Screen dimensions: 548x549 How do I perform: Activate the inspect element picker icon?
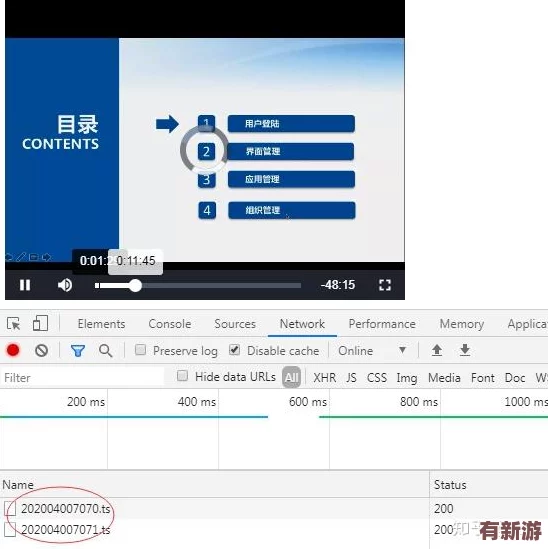pyautogui.click(x=14, y=324)
